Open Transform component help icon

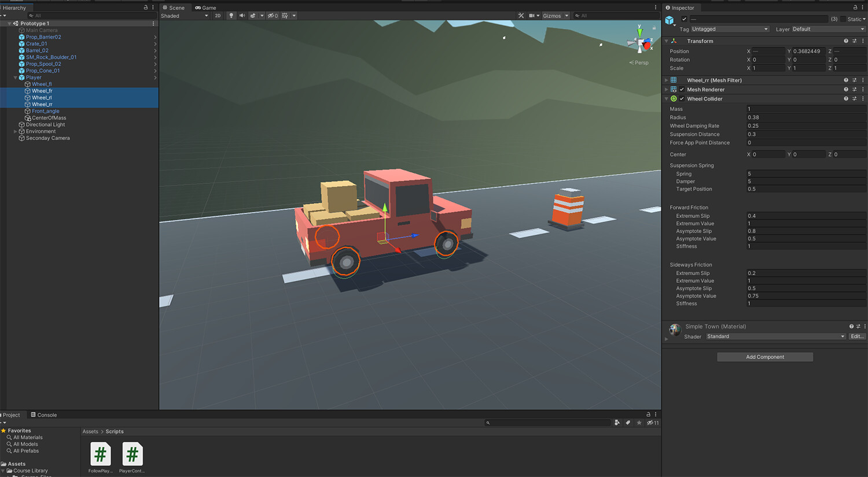pos(845,40)
